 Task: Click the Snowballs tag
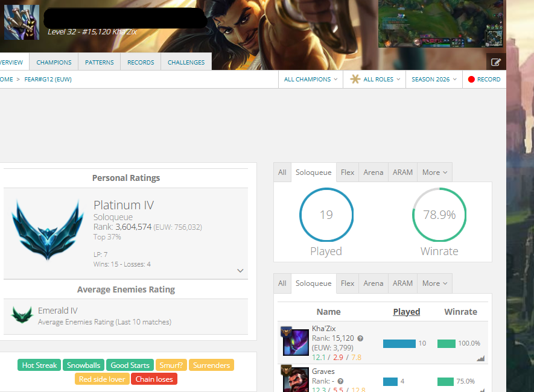pos(83,365)
